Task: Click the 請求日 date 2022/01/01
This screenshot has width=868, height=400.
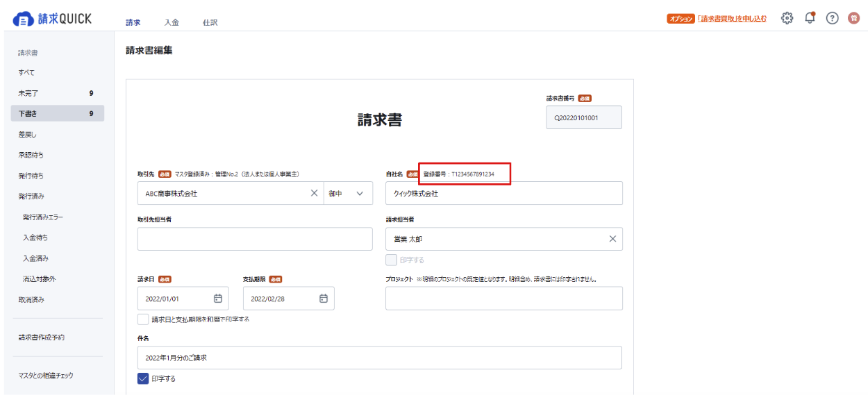Action: (x=162, y=299)
